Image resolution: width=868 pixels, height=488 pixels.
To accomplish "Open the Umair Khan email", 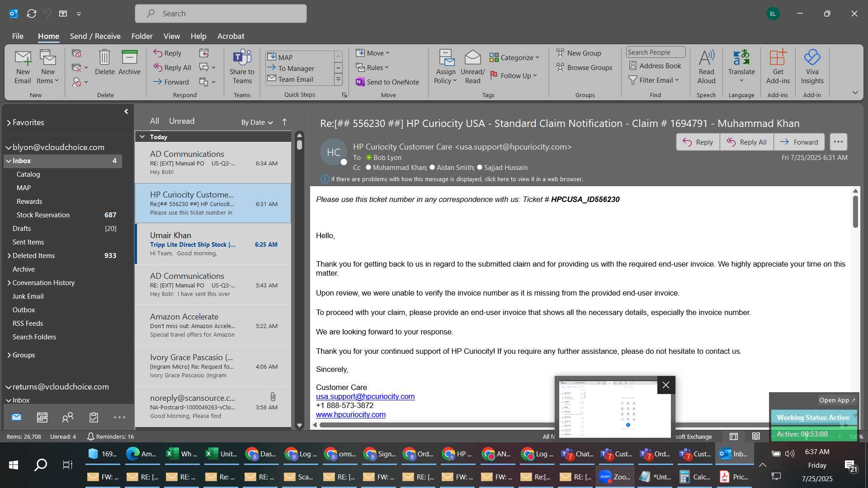I will [x=213, y=244].
